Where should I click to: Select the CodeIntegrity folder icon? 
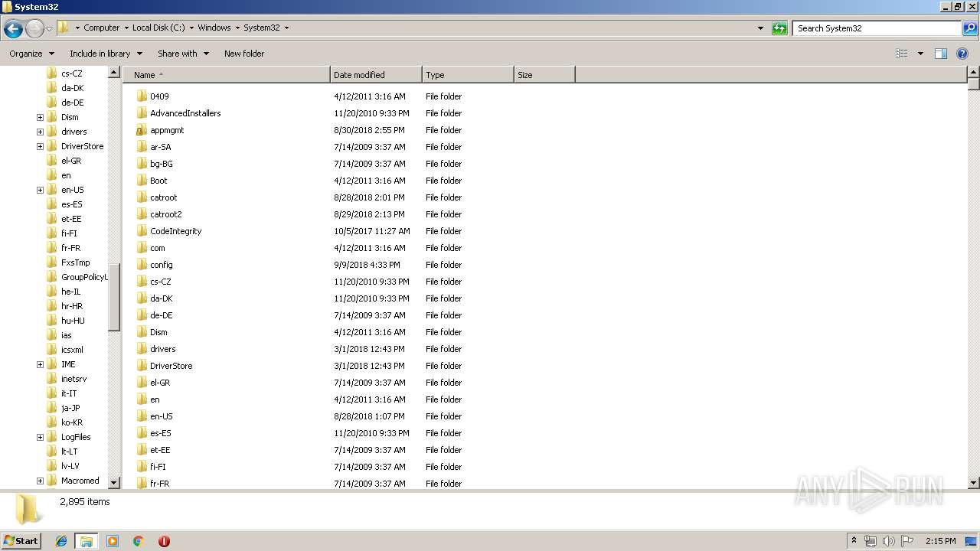[141, 231]
